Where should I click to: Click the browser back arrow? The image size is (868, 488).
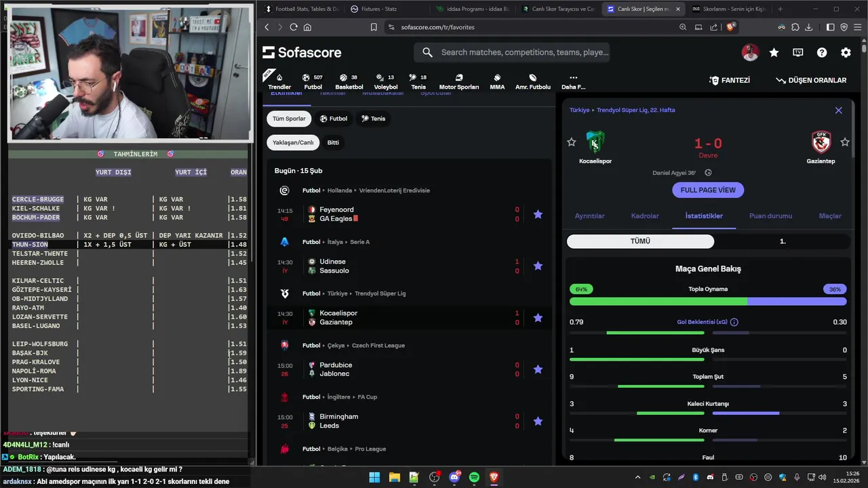coord(267,27)
